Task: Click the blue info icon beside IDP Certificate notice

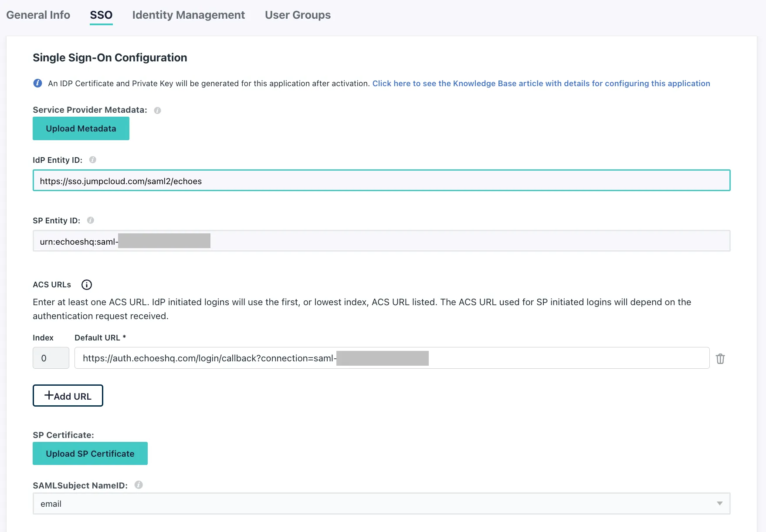Action: click(x=38, y=83)
